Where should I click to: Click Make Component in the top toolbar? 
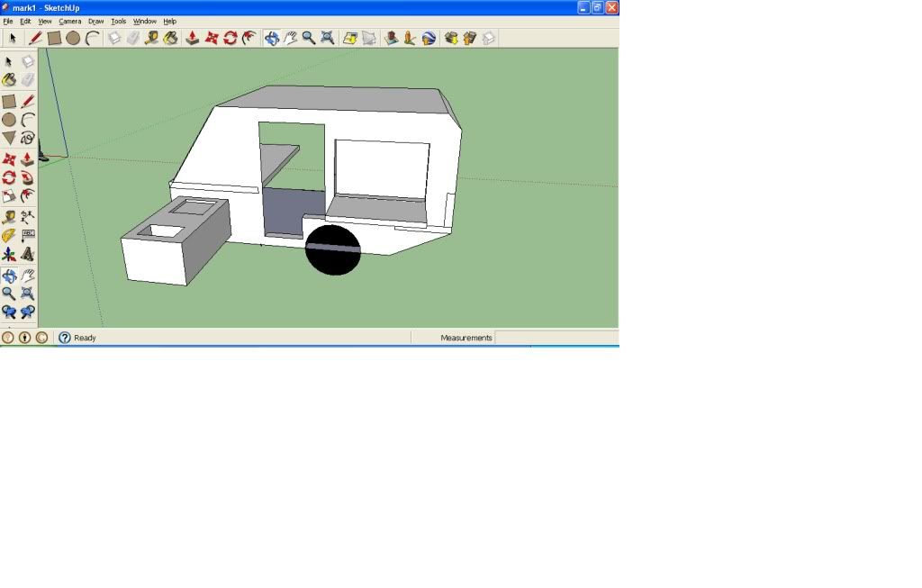[x=114, y=38]
